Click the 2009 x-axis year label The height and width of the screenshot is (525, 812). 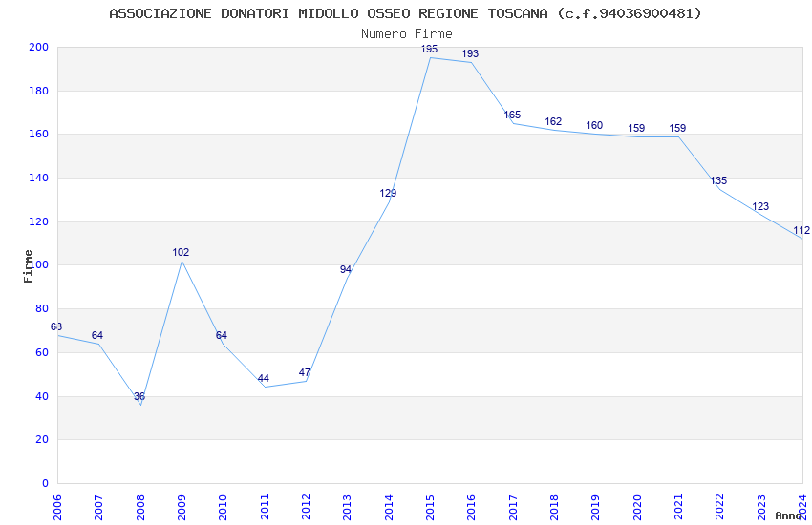[182, 508]
